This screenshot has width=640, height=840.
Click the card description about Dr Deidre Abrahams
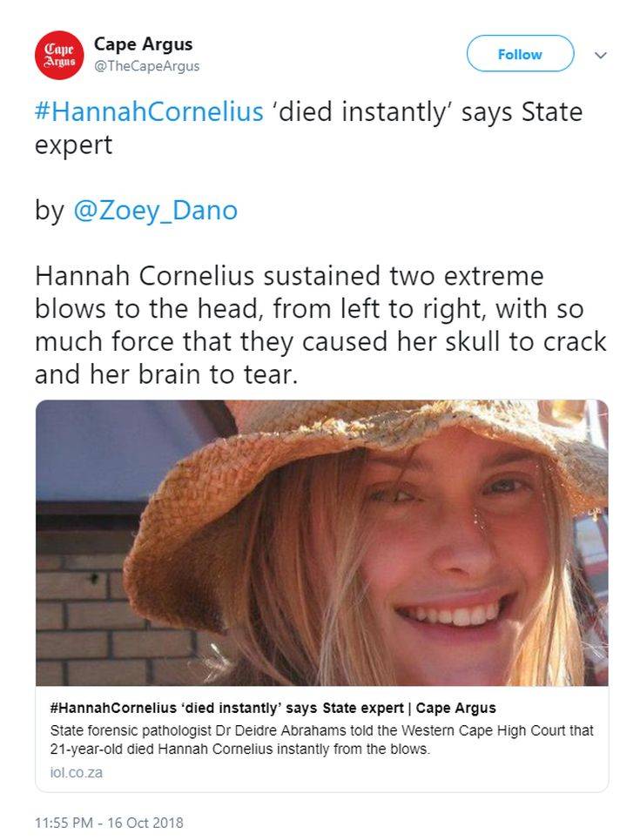[x=321, y=740]
